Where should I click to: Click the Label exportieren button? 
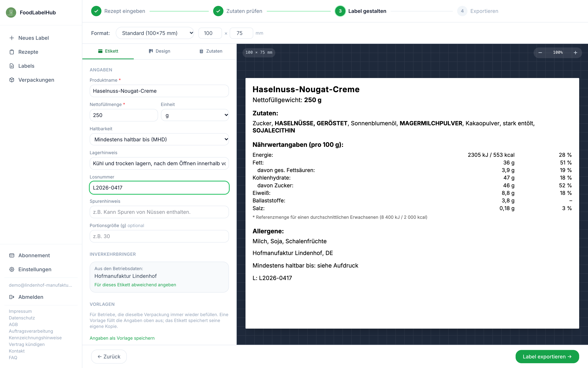pos(547,357)
